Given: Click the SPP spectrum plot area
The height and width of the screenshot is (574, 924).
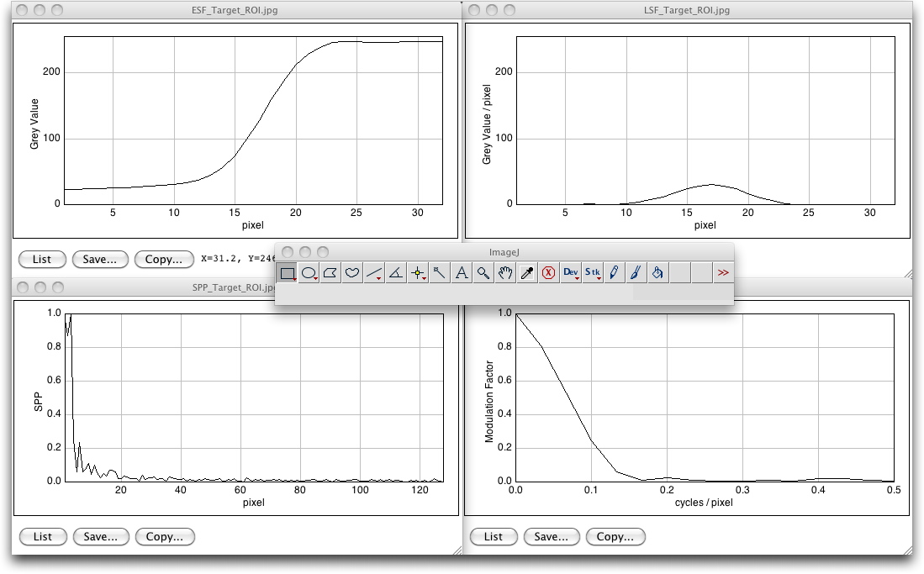Looking at the screenshot, I should (x=253, y=398).
